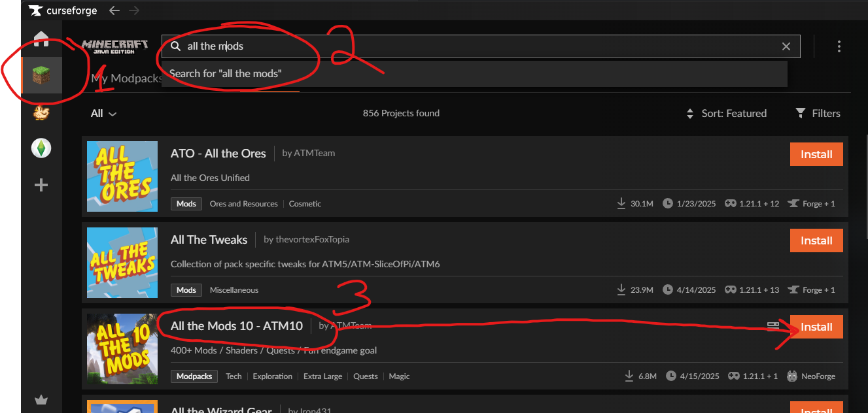Choose 'Search for "all the mods"' suggestion

[226, 73]
